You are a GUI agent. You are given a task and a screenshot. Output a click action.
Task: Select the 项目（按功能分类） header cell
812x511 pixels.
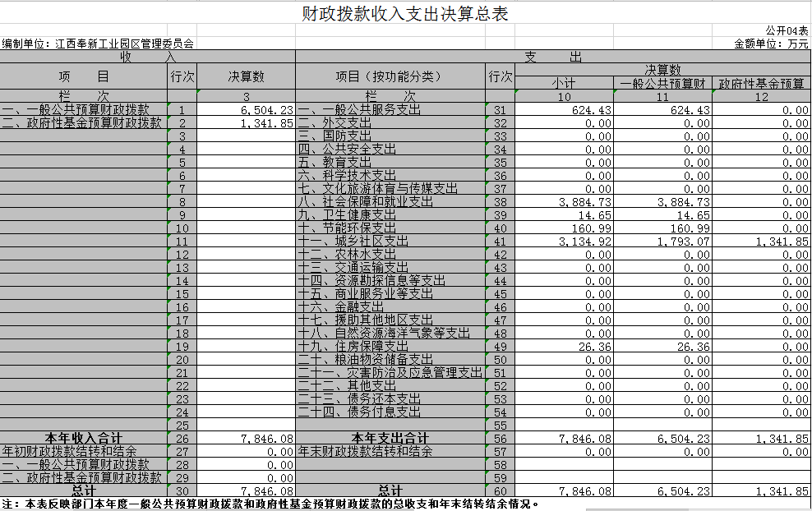(390, 76)
